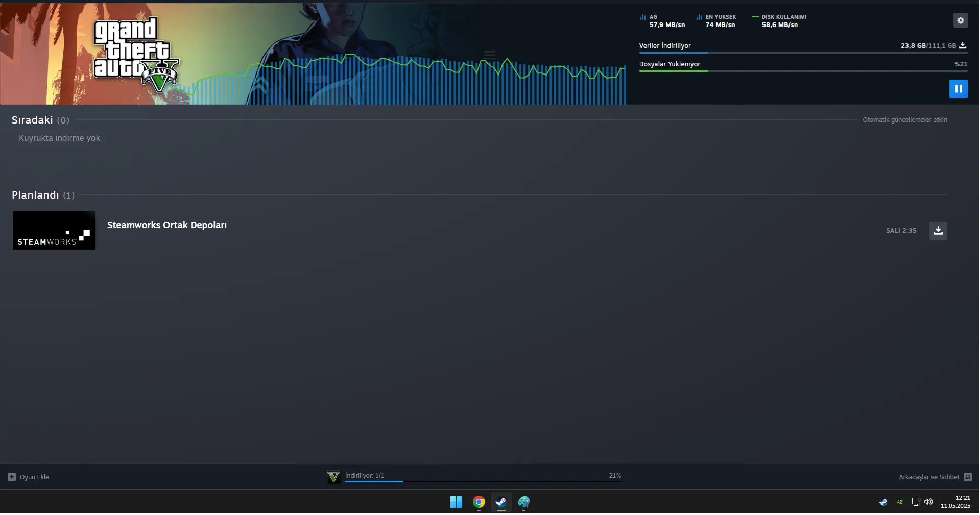Open the globe app icon in taskbar
Screen dimensions: 980x515
(x=524, y=502)
